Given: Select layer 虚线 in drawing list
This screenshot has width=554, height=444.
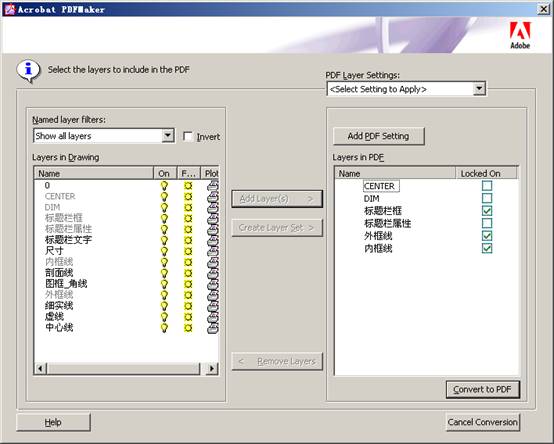Looking at the screenshot, I should [54, 317].
